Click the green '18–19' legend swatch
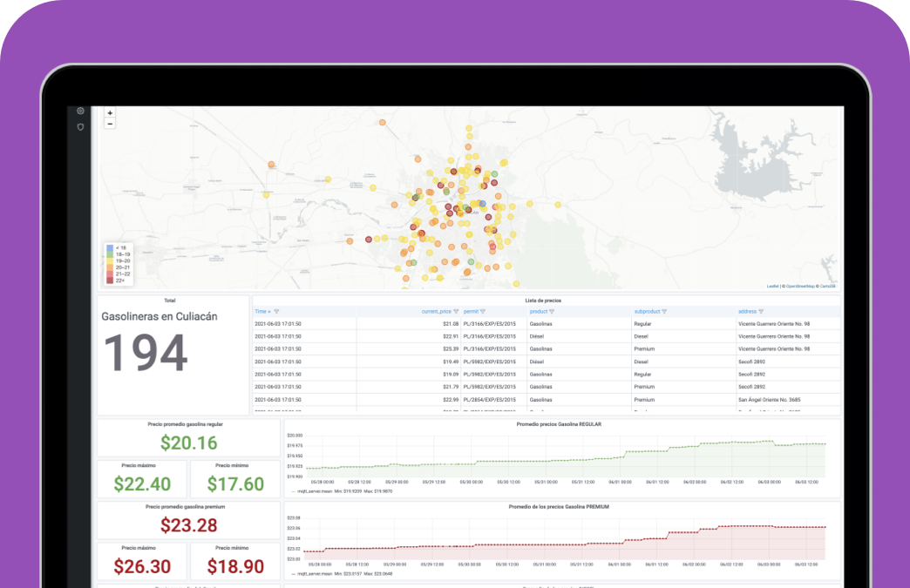910x588 pixels. click(x=110, y=254)
